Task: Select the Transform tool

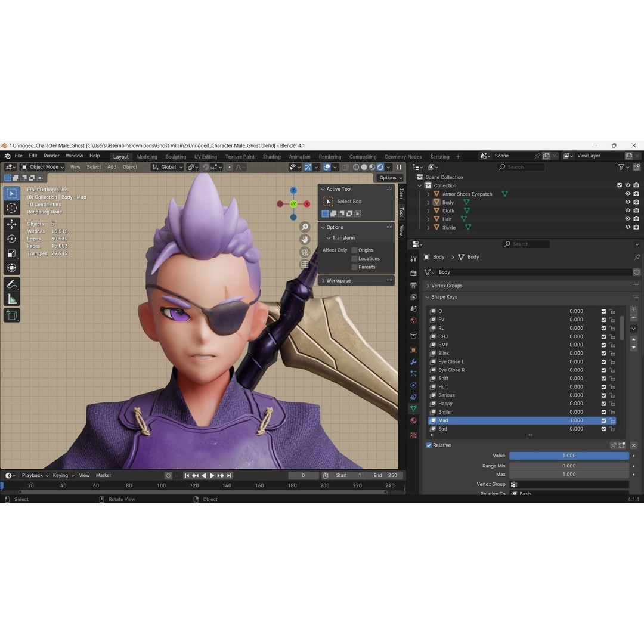Action: point(11,268)
